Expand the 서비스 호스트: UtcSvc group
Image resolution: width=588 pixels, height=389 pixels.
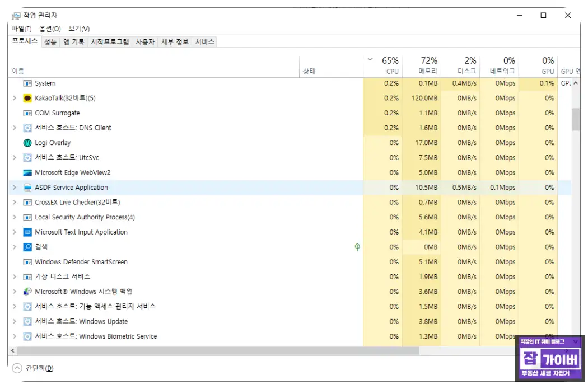[x=15, y=158]
